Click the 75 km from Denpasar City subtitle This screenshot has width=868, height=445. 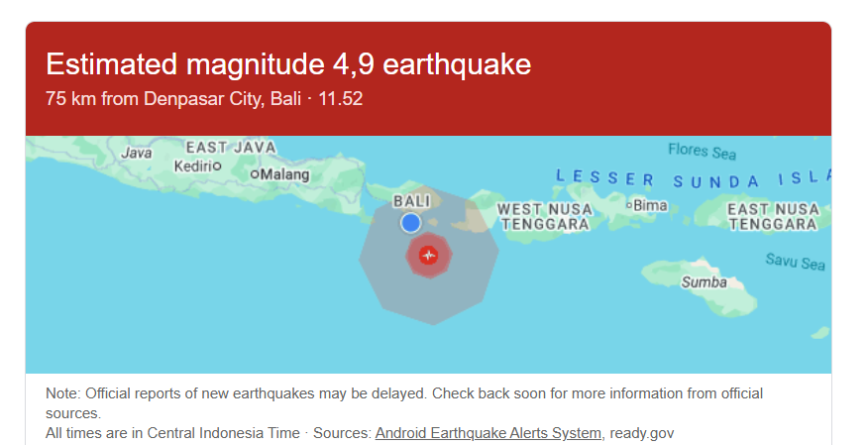tap(211, 99)
